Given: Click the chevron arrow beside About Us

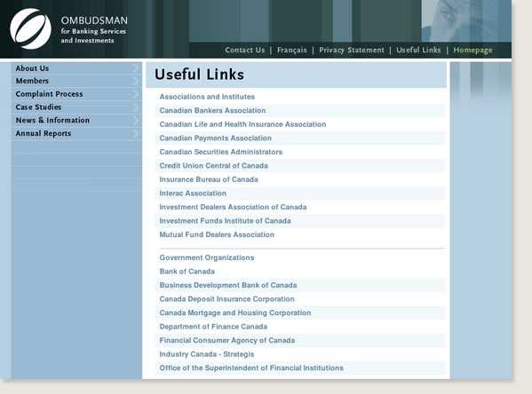Looking at the screenshot, I should pyautogui.click(x=136, y=68).
